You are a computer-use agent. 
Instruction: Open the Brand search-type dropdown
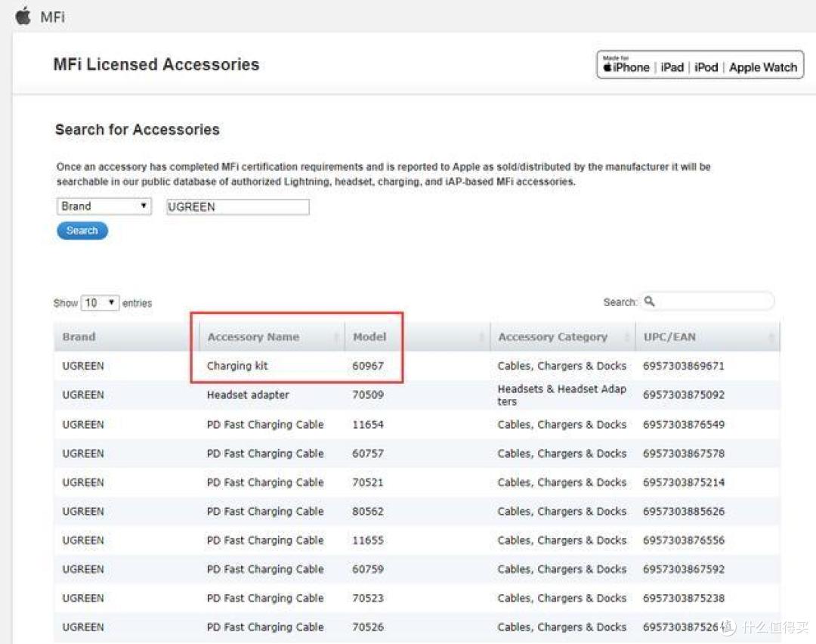pyautogui.click(x=104, y=206)
